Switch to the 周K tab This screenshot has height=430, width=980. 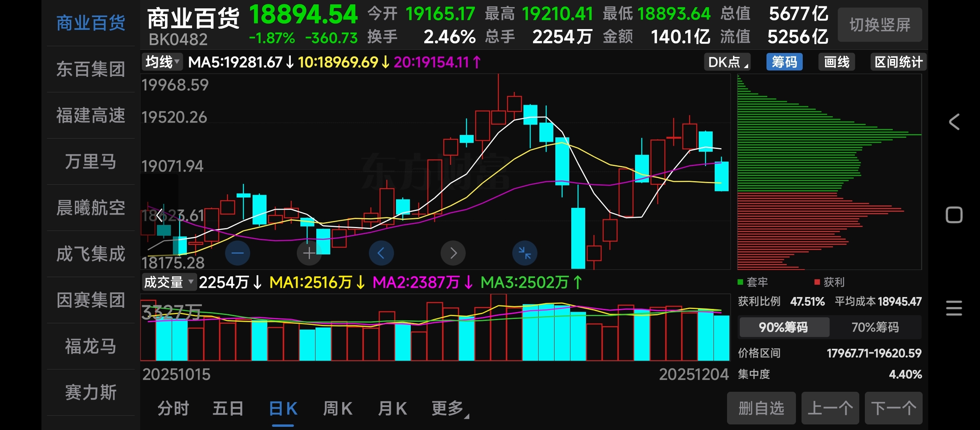coord(337,408)
